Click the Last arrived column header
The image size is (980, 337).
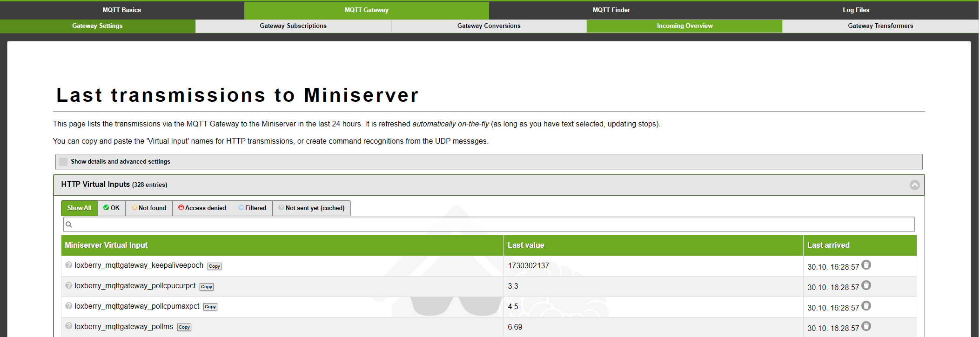pos(860,245)
